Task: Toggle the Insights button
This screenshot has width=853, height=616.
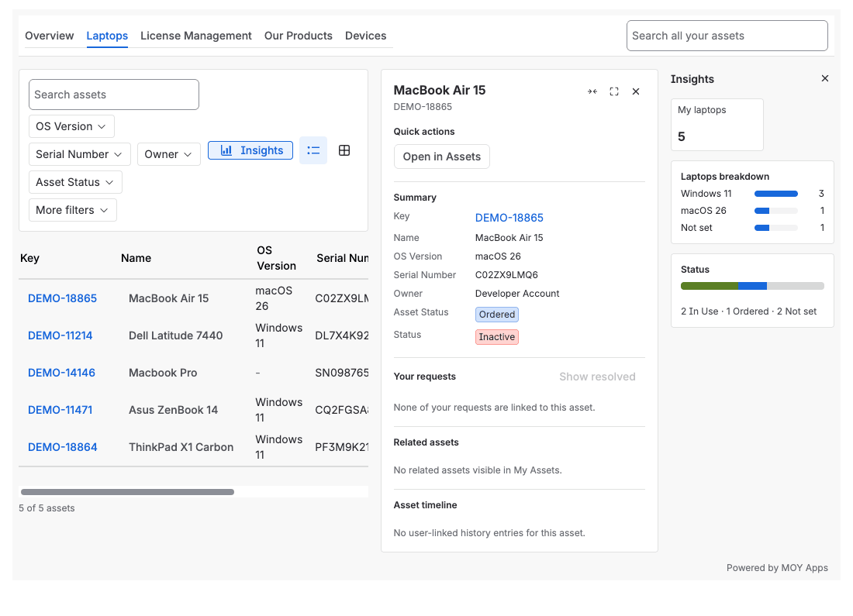Action: click(x=250, y=150)
